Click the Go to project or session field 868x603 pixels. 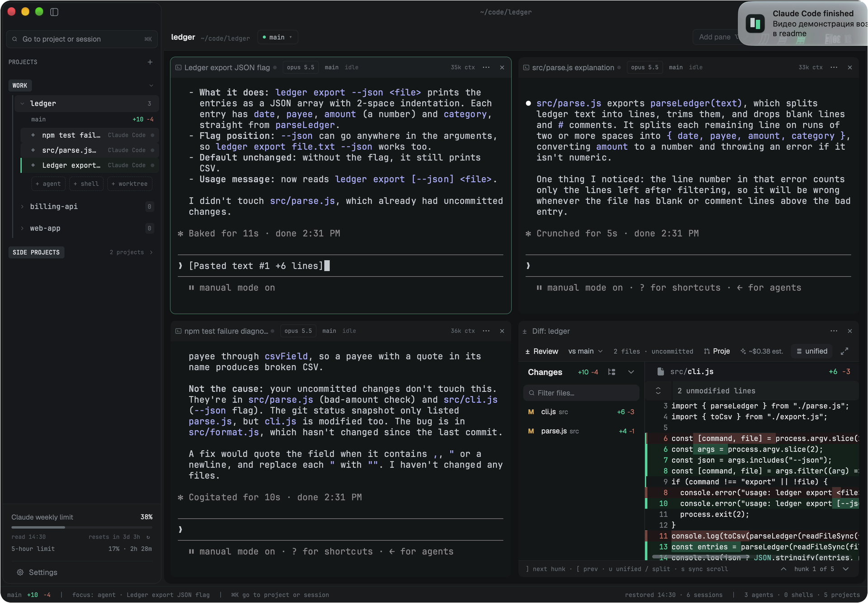point(82,39)
